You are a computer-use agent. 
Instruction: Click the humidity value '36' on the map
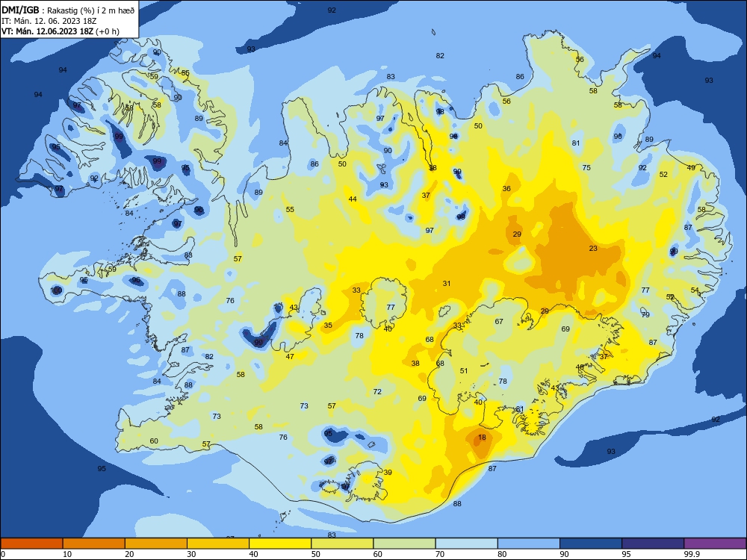pyautogui.click(x=506, y=189)
